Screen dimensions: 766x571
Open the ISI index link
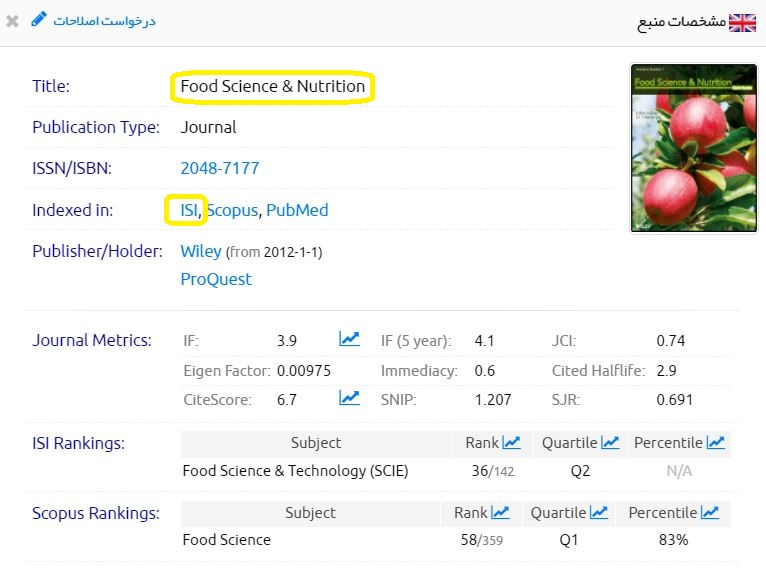point(189,210)
